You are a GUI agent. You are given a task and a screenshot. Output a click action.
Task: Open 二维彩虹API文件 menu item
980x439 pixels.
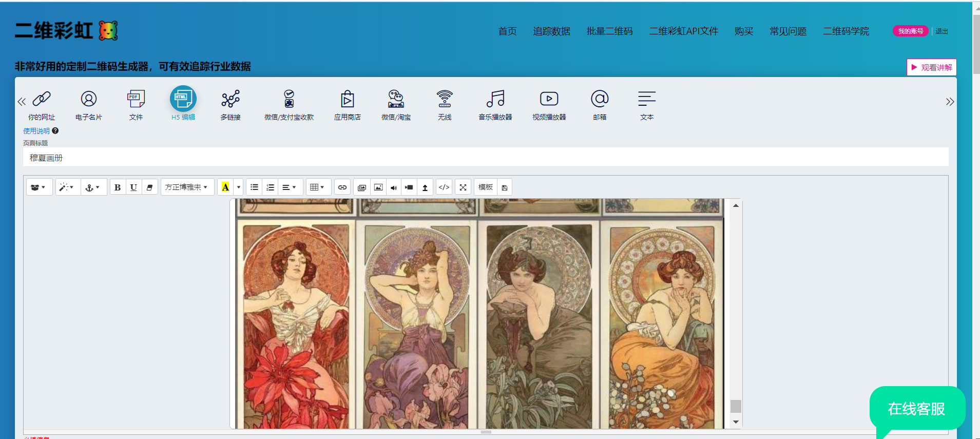684,31
